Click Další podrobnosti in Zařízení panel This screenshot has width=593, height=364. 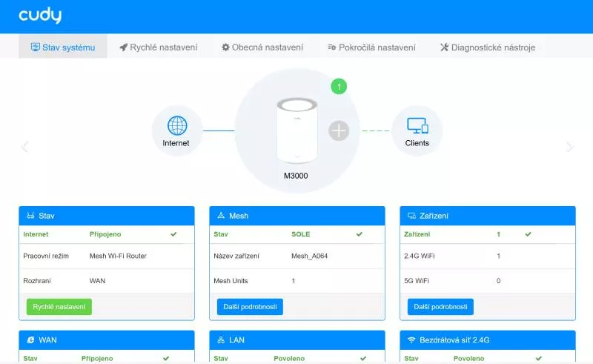point(440,307)
